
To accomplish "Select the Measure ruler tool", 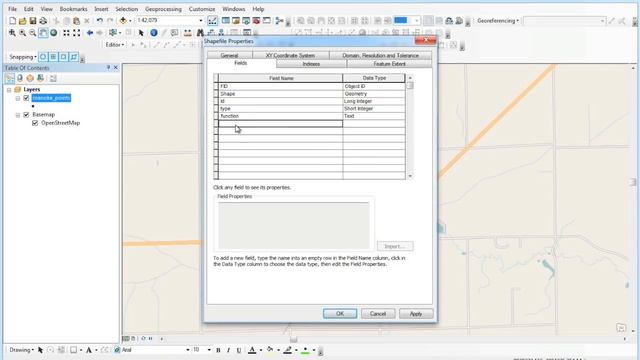I will click(x=187, y=33).
